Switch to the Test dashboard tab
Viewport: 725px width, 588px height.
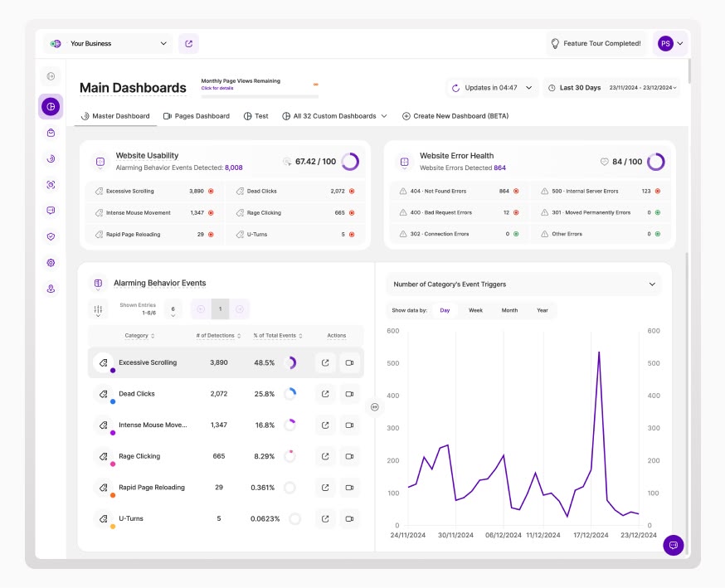tap(256, 116)
